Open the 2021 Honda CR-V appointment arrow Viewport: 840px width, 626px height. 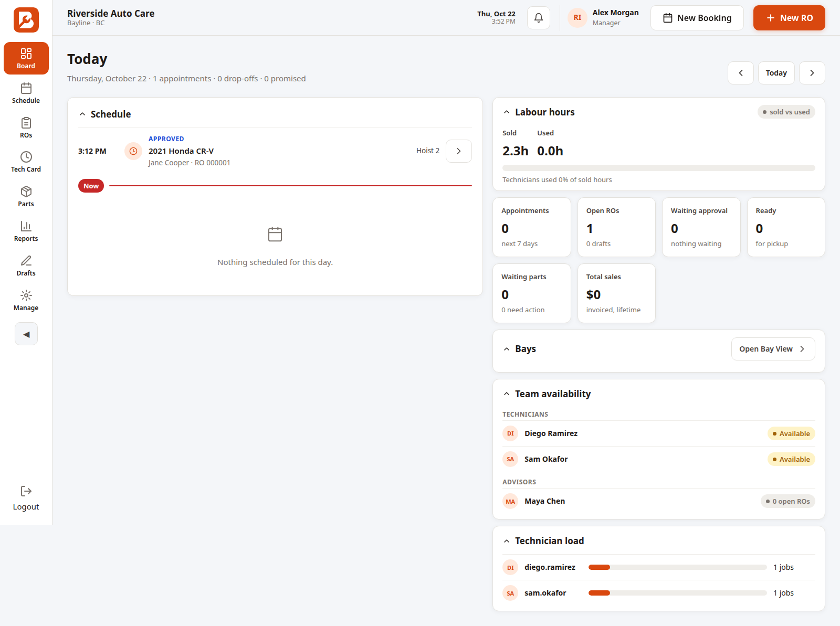[x=459, y=151]
